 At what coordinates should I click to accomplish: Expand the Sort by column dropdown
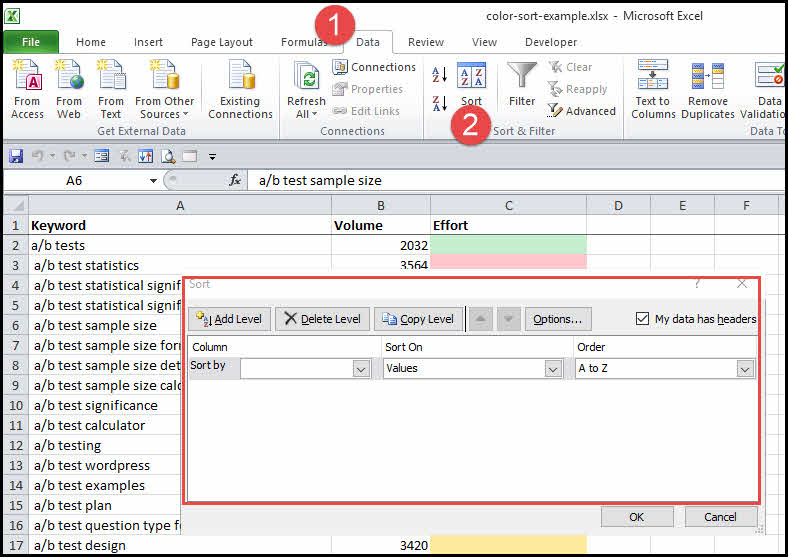361,369
